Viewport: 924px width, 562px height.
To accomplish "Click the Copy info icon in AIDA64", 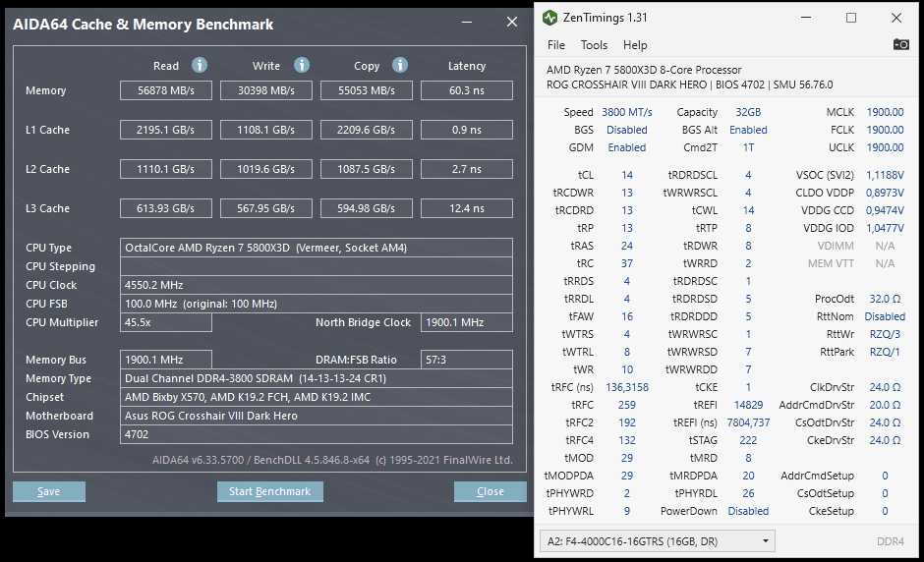I will 400,65.
